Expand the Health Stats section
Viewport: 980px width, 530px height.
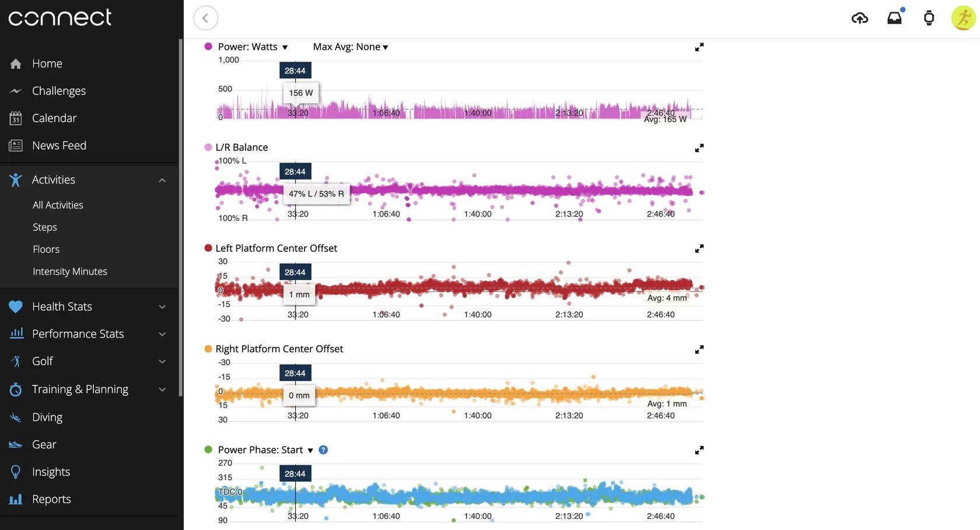tap(162, 307)
